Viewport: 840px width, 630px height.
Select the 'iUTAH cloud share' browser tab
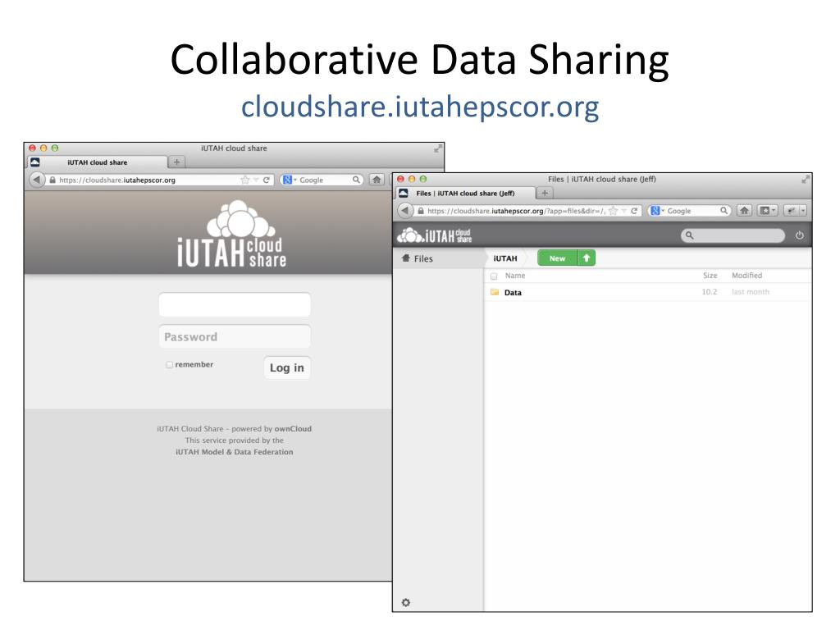(98, 162)
